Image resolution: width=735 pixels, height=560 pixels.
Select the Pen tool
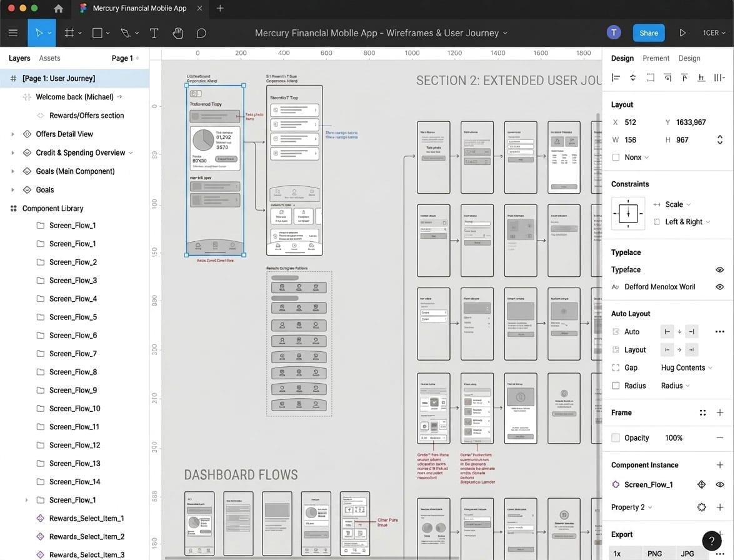pyautogui.click(x=125, y=32)
